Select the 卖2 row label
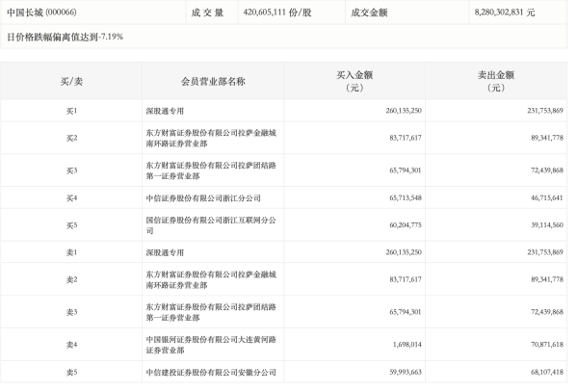Screen dimensions: 578x392 pos(71,279)
